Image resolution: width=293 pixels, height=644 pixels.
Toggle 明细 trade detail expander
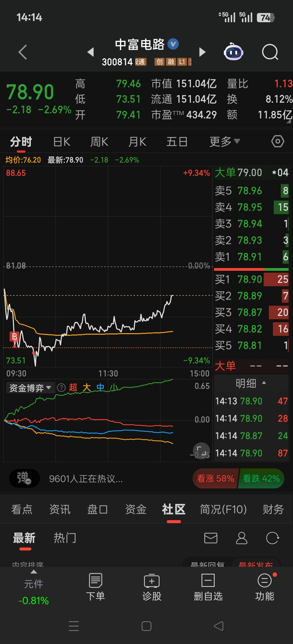click(251, 383)
